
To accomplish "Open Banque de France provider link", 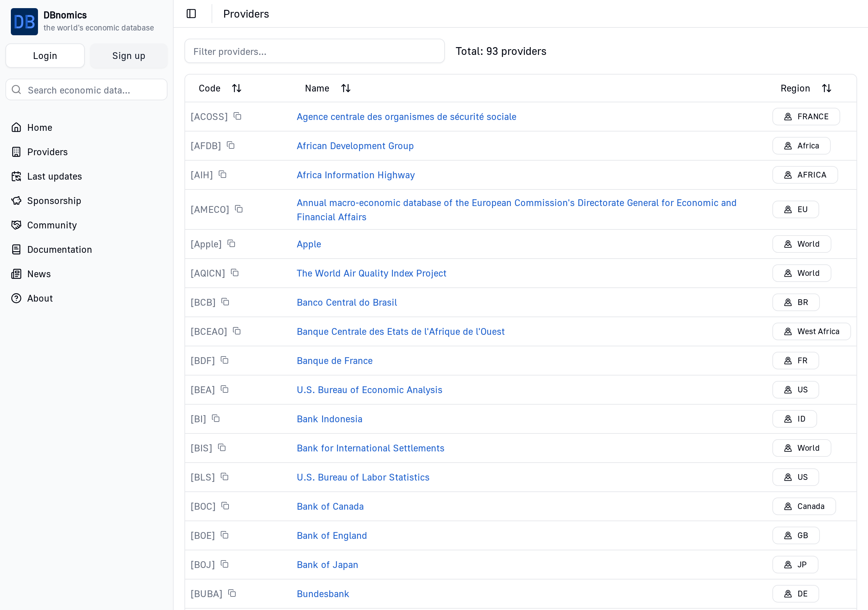I will [x=335, y=360].
